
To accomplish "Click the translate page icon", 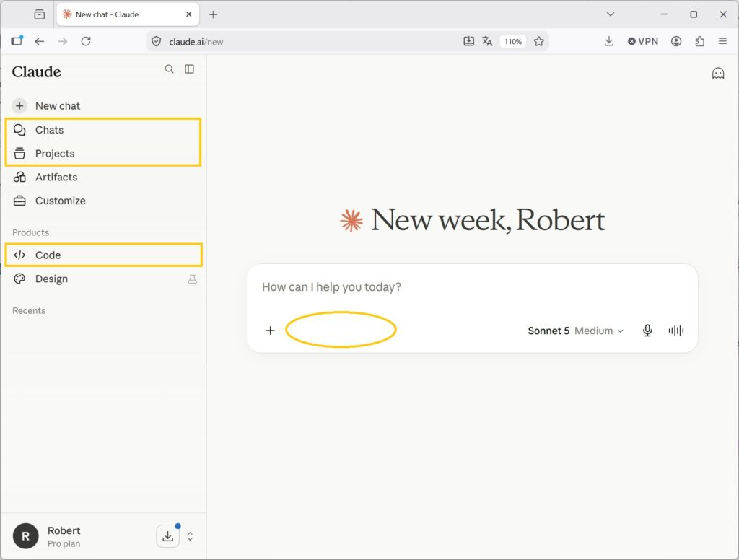I will 487,41.
